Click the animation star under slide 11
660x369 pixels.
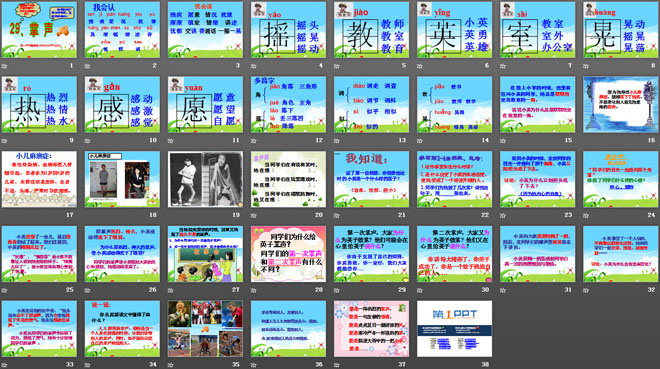[170, 141]
